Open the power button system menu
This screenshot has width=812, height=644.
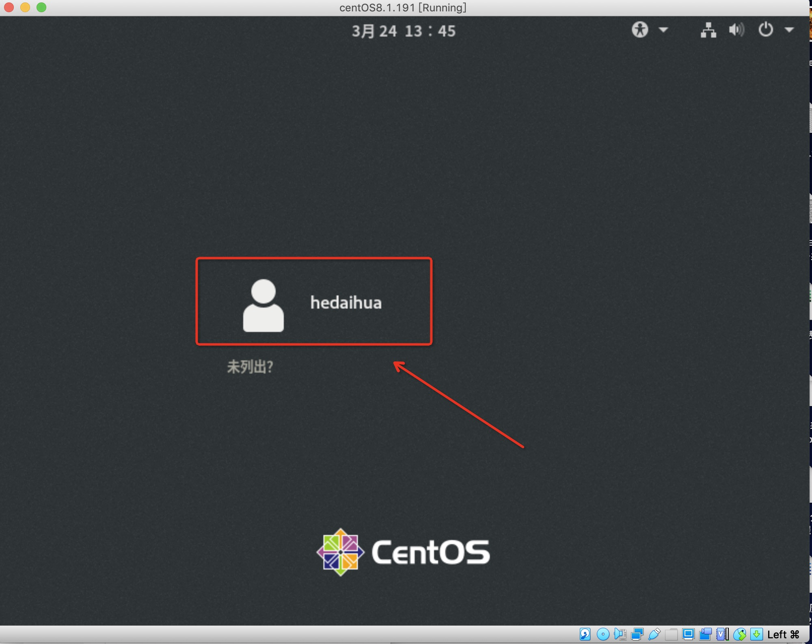pos(766,30)
